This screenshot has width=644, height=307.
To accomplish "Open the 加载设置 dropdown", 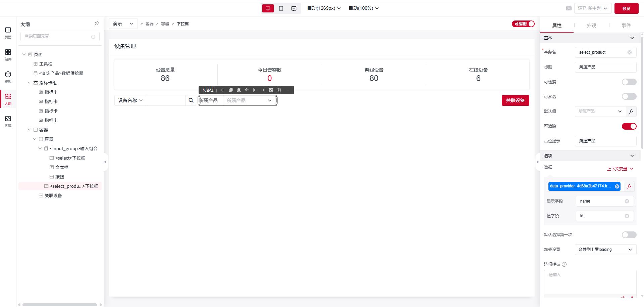I will (605, 250).
